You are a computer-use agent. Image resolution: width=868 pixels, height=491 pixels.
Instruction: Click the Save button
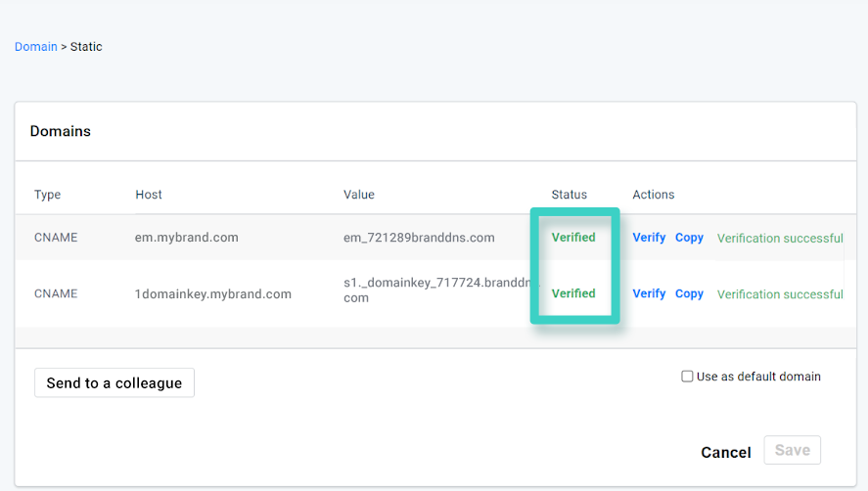[792, 450]
